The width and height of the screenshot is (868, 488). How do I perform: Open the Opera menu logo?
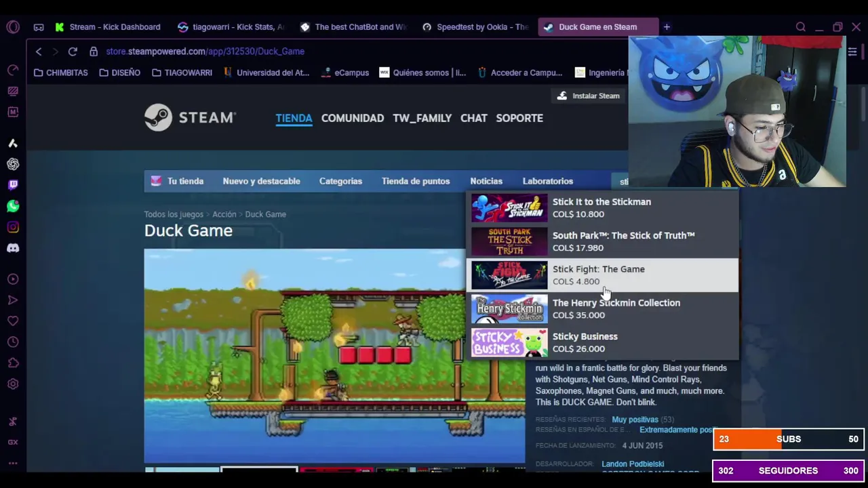tap(13, 27)
